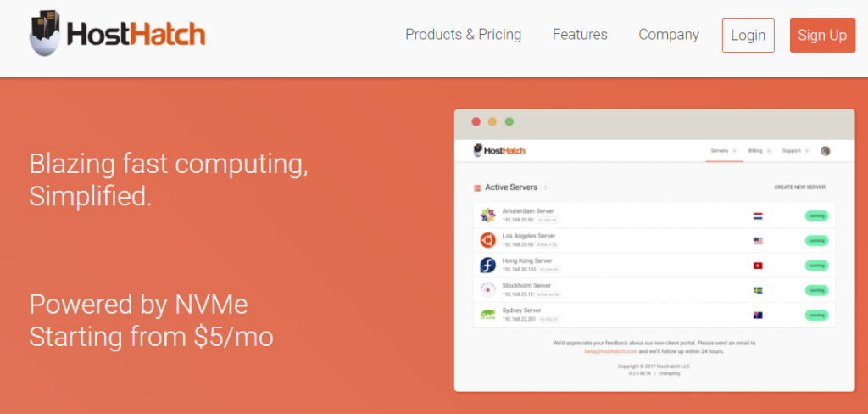
Task: Click running status of Amsterdam Server
Action: [816, 215]
